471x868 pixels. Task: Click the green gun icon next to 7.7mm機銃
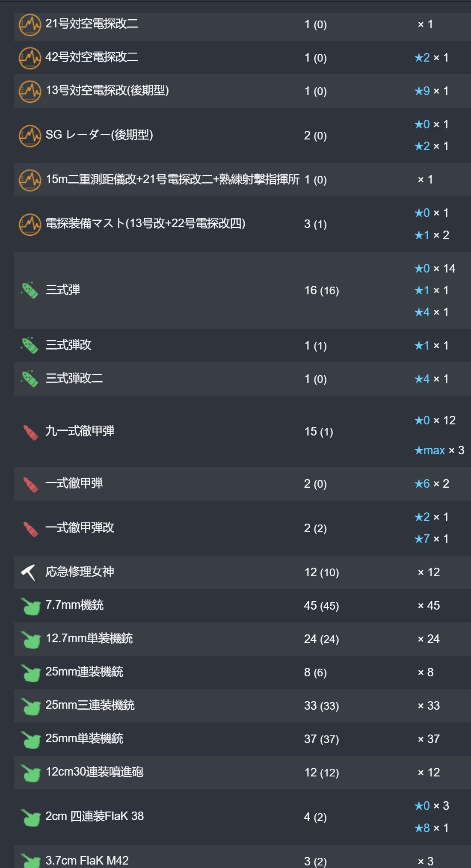pos(30,606)
